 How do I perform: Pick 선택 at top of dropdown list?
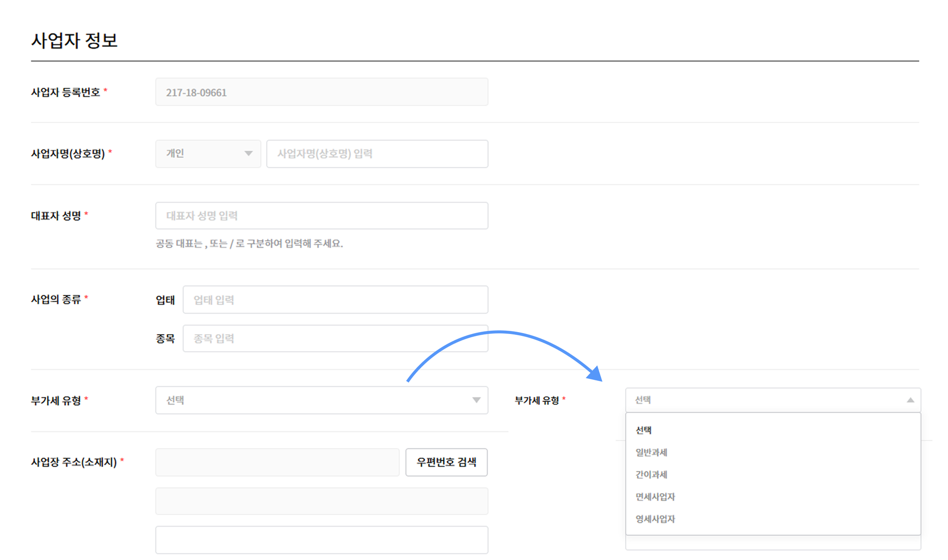pos(643,430)
